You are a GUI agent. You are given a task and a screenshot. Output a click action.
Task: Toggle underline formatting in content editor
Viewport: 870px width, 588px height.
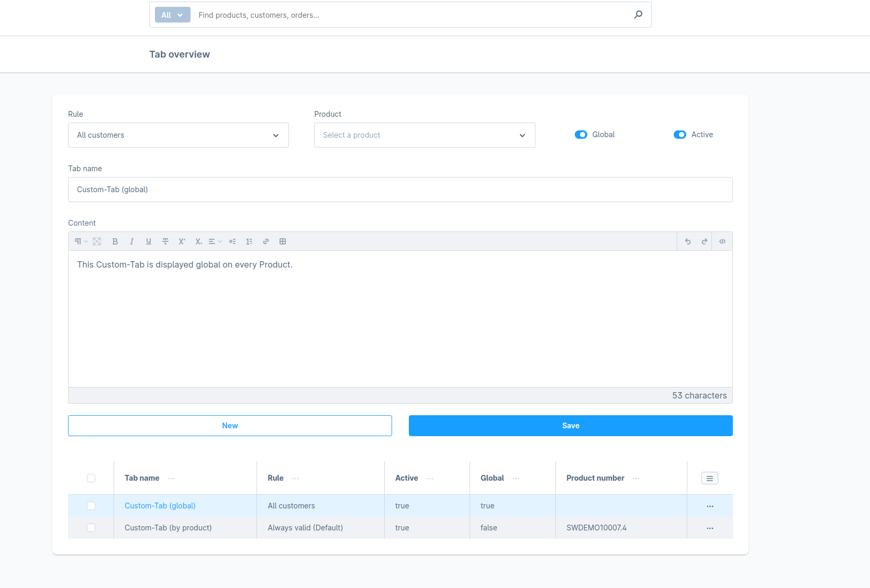[x=149, y=241]
